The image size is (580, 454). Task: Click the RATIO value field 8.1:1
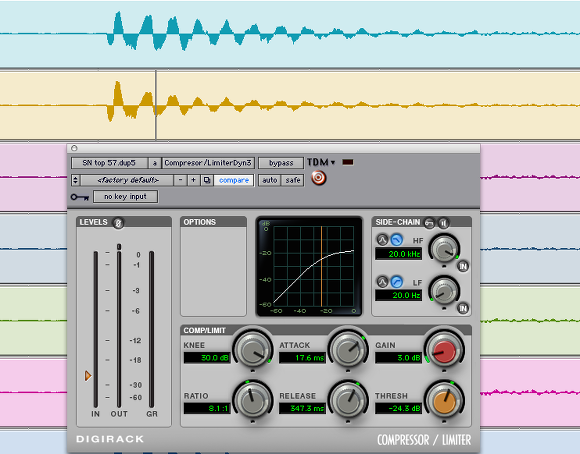pyautogui.click(x=207, y=408)
